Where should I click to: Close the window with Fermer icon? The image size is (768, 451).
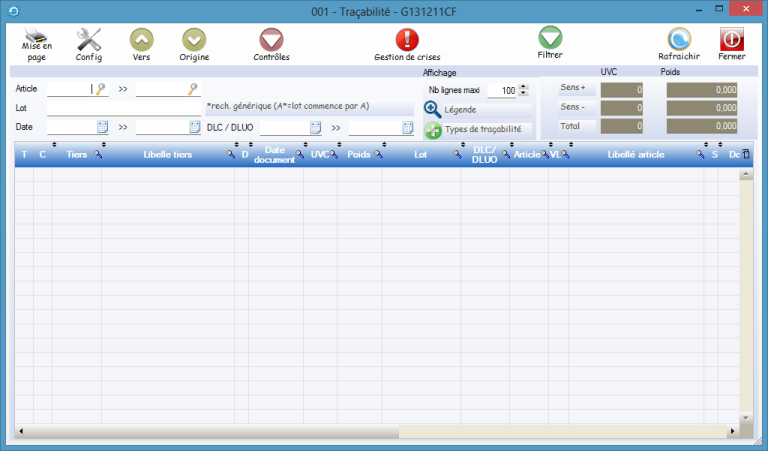(732, 40)
